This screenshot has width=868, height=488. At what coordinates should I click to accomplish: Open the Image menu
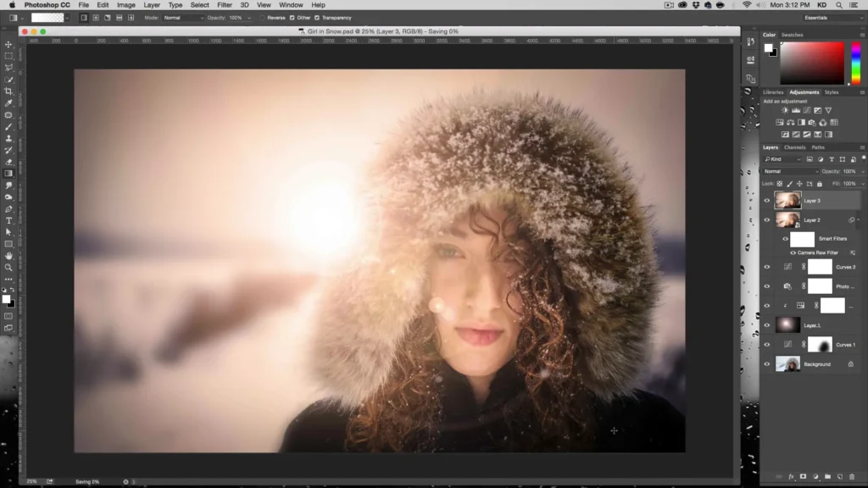pos(125,5)
